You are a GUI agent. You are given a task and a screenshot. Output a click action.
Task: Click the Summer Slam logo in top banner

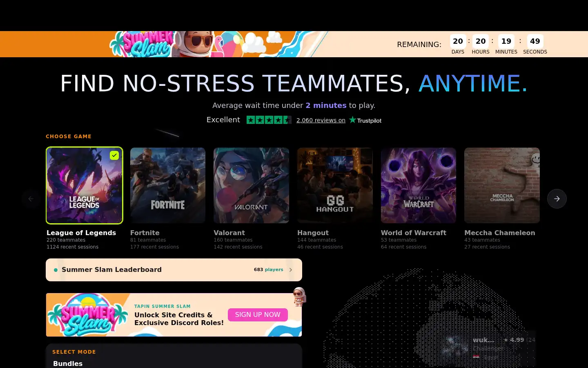142,44
